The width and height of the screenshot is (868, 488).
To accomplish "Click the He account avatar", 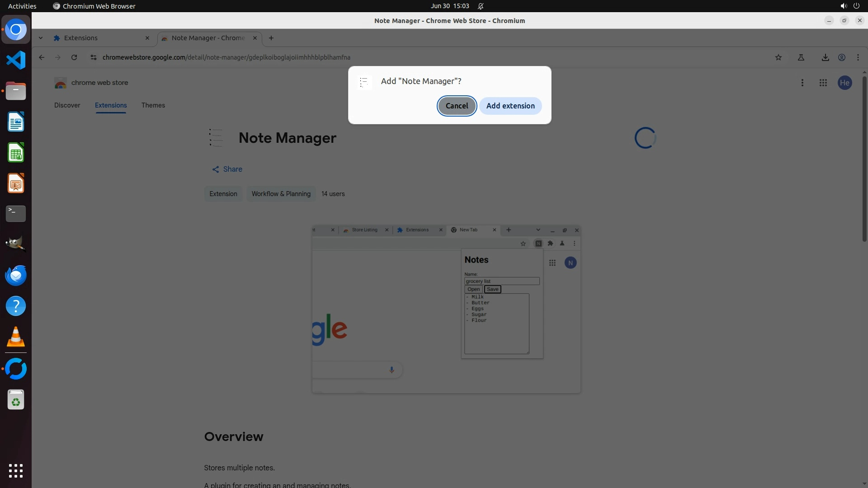I will click(x=844, y=83).
